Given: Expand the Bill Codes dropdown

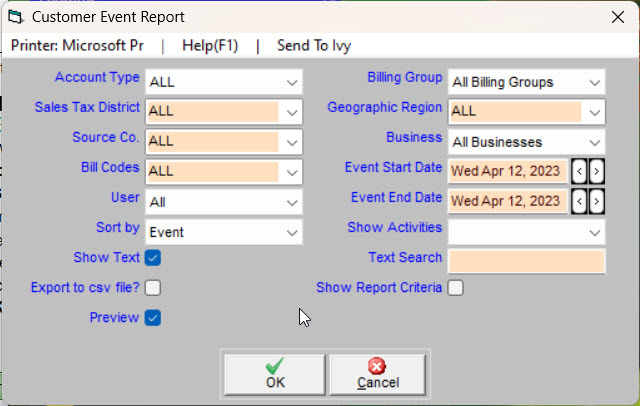Looking at the screenshot, I should (x=224, y=172).
